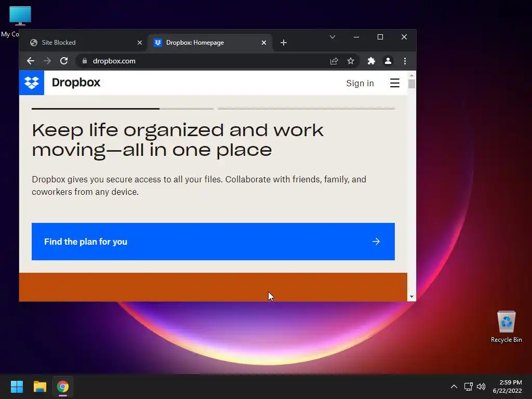The width and height of the screenshot is (532, 399).
Task: Click the browser forward arrow
Action: click(47, 61)
